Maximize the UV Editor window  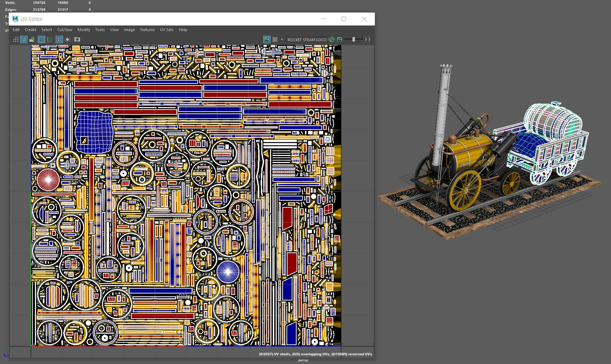(344, 19)
